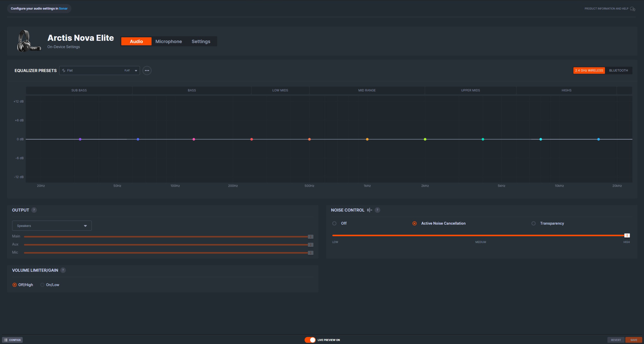Follow the Sonar link
Screen dimensions: 644x344
point(63,9)
